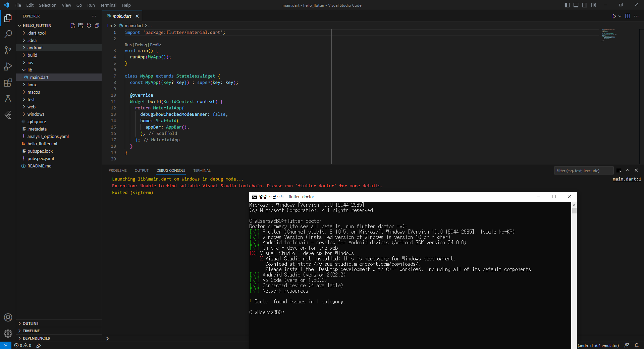Create a new file in HELLO_FLUTTER
The width and height of the screenshot is (644, 349).
point(73,26)
